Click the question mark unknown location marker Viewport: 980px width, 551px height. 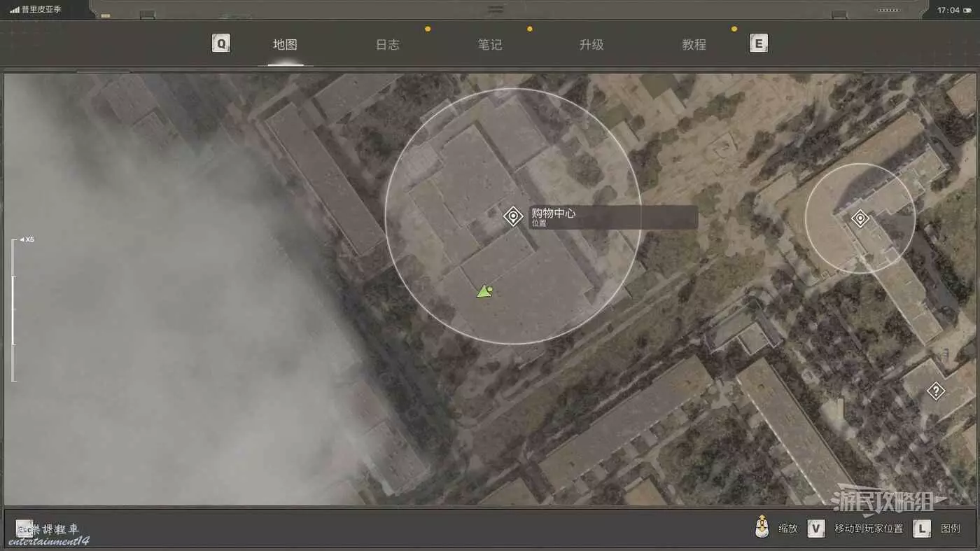click(936, 391)
